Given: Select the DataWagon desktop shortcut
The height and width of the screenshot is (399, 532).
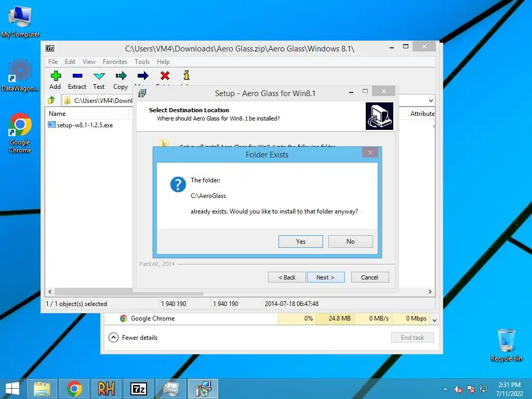Looking at the screenshot, I should (x=20, y=75).
